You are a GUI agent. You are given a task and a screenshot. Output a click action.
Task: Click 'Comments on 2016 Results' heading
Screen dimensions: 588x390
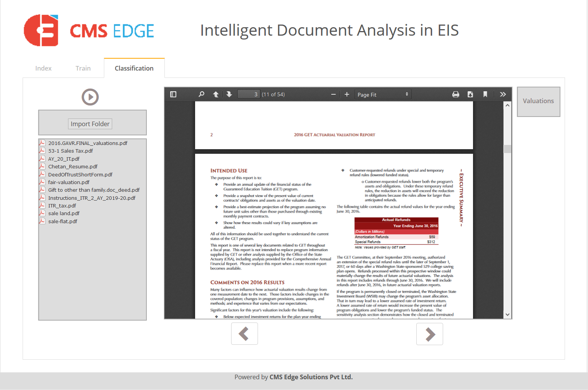click(247, 282)
